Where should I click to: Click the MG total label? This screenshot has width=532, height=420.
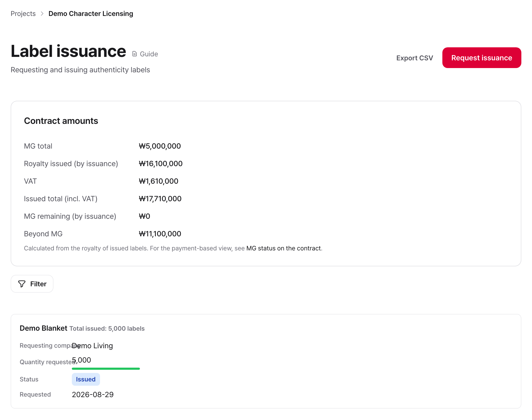(x=38, y=146)
